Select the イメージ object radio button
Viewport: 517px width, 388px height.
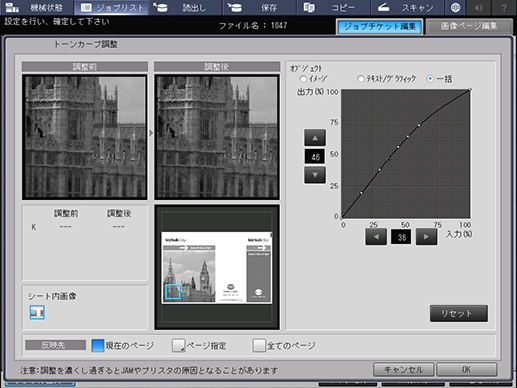click(303, 79)
